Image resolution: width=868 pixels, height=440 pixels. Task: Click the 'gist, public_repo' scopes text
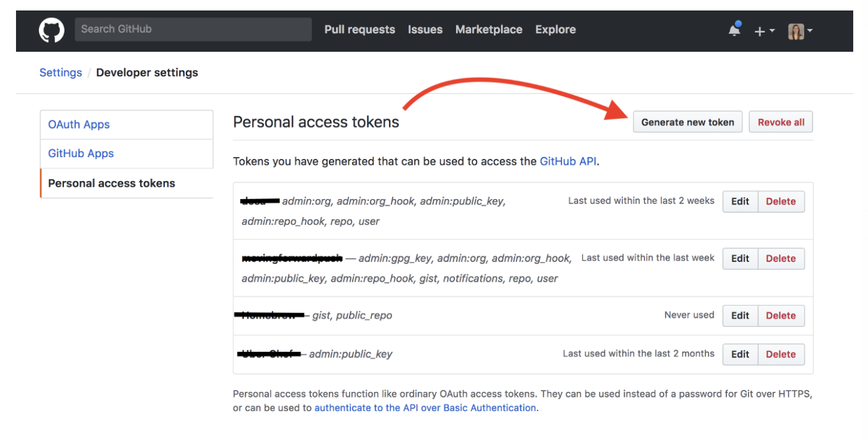pyautogui.click(x=352, y=316)
